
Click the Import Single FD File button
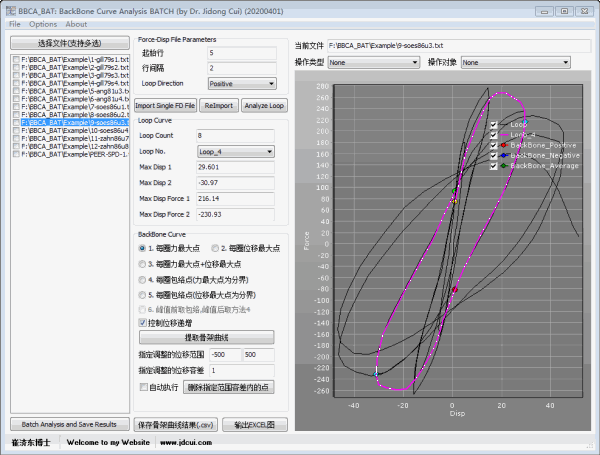(165, 106)
